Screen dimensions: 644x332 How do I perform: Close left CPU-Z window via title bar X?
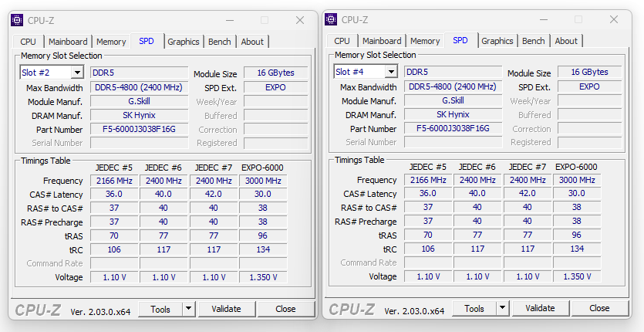tap(300, 20)
